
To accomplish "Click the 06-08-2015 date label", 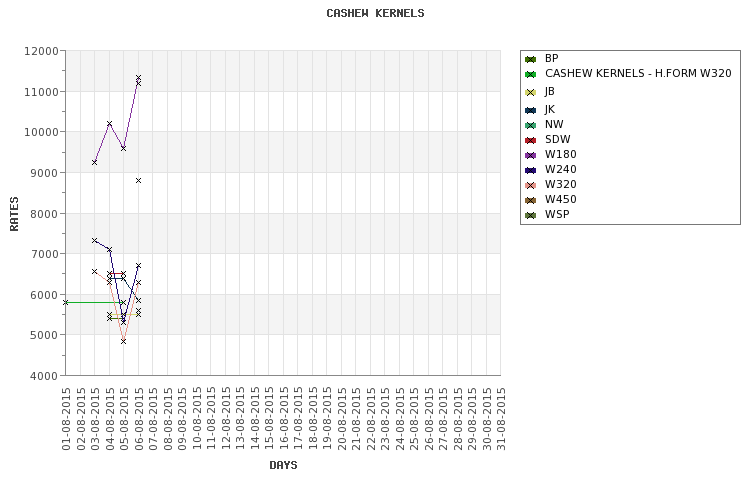I will tap(139, 419).
